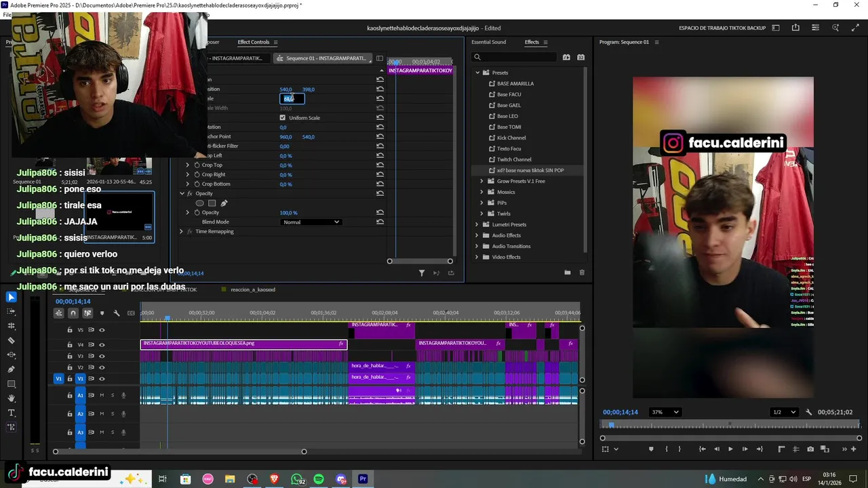Open the Effect Controls filter funnel
Viewport: 868px width, 488px height.
[x=421, y=273]
